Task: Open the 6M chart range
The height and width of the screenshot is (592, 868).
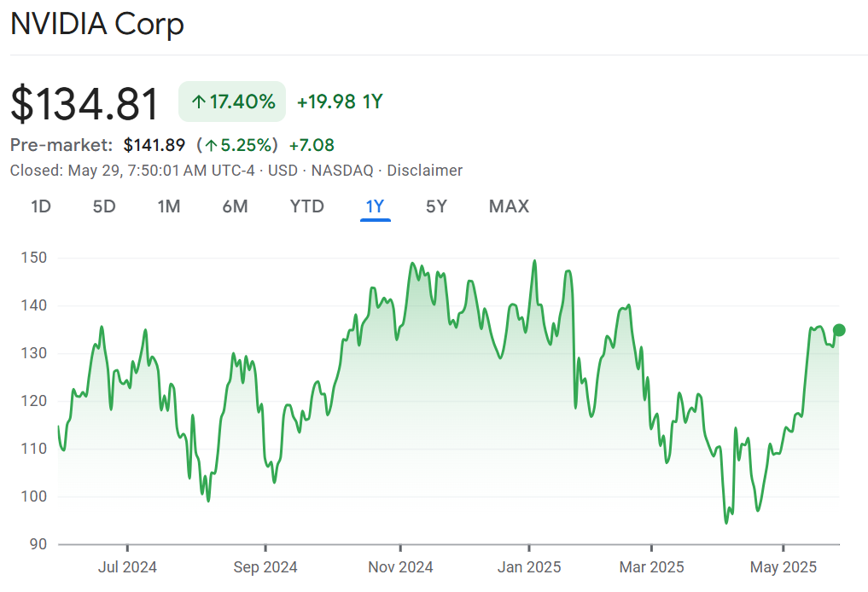Action: (235, 206)
